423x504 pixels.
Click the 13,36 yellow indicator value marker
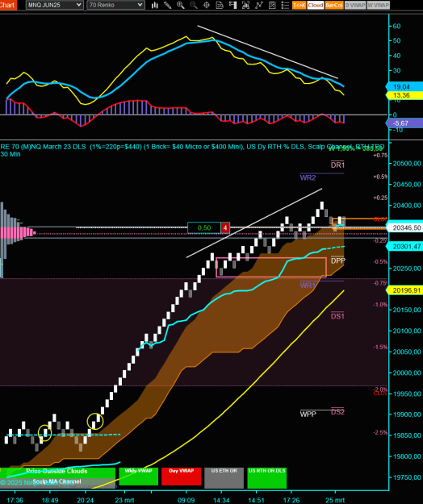[x=404, y=95]
